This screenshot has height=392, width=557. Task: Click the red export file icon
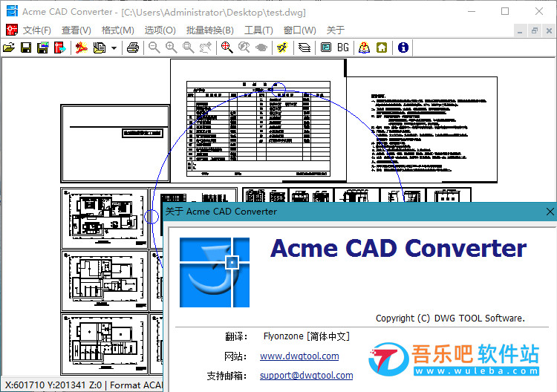[60, 48]
